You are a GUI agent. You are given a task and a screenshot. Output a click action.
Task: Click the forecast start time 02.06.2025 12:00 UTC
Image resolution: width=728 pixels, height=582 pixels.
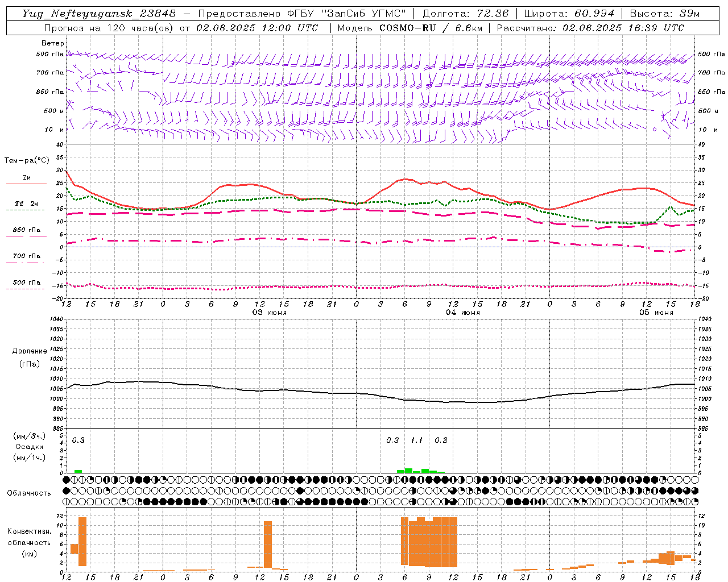pos(257,28)
